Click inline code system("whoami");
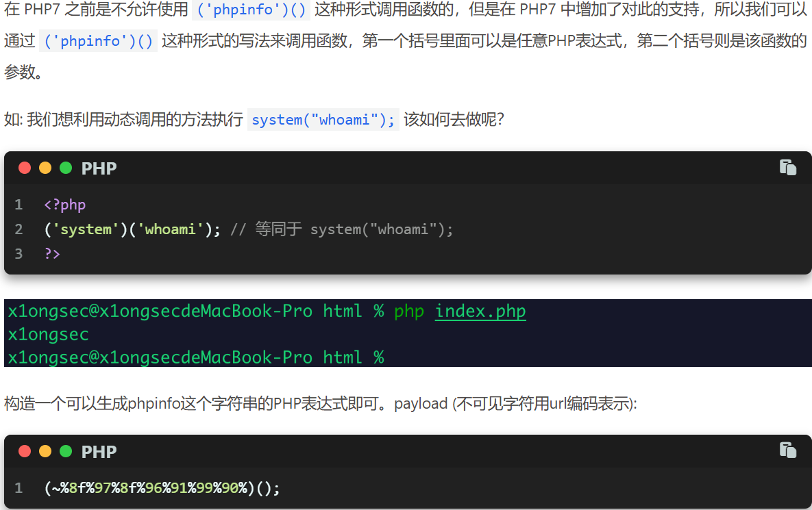The height and width of the screenshot is (510, 812). (323, 120)
